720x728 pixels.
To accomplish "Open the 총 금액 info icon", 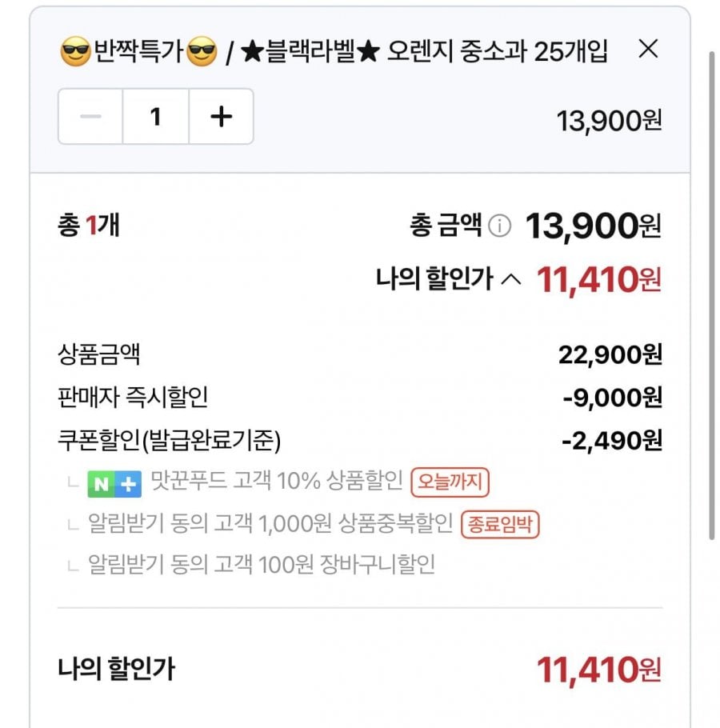I will (499, 227).
